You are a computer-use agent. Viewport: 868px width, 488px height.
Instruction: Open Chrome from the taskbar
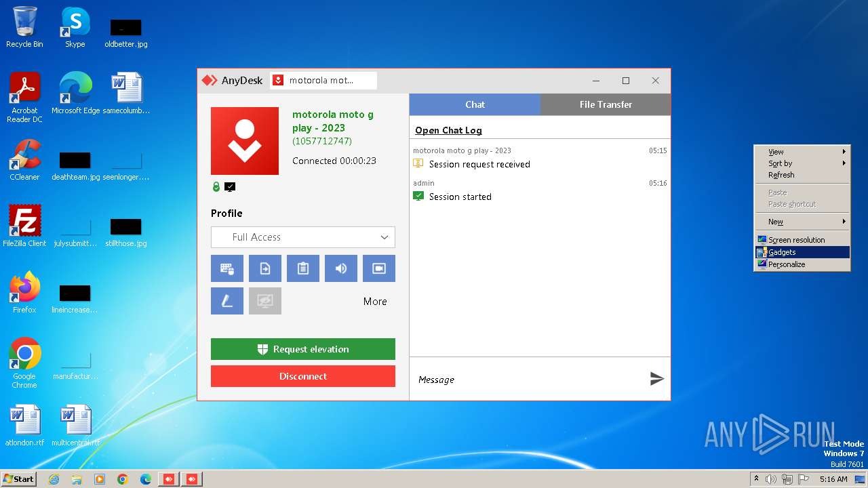pyautogui.click(x=123, y=479)
